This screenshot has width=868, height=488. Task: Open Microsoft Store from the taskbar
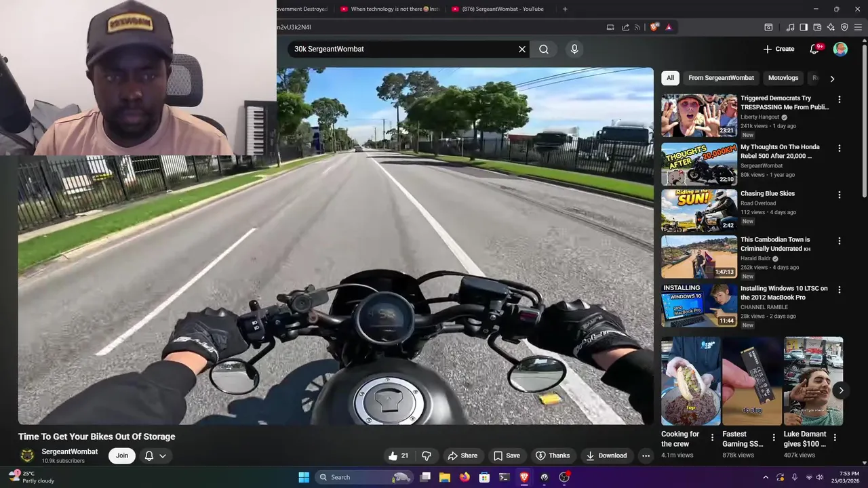click(484, 477)
